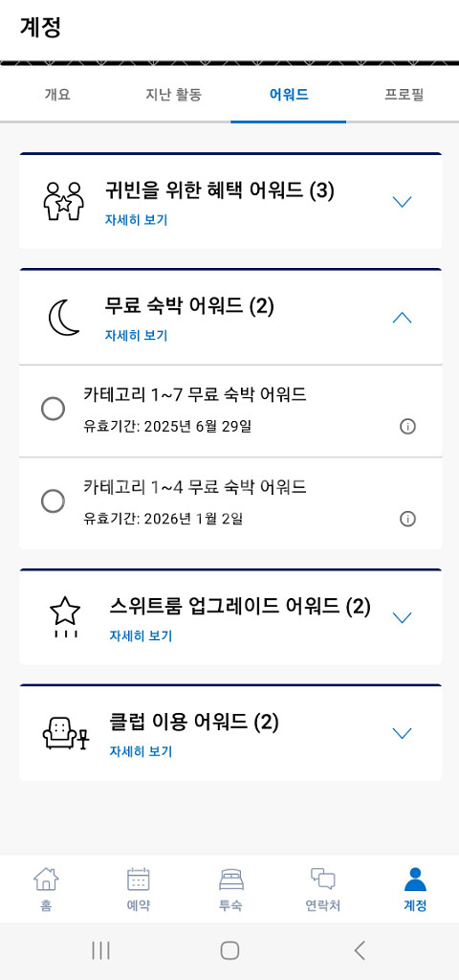Tap the 연락처 chat bubbles icon
The height and width of the screenshot is (980, 459).
pyautogui.click(x=323, y=879)
